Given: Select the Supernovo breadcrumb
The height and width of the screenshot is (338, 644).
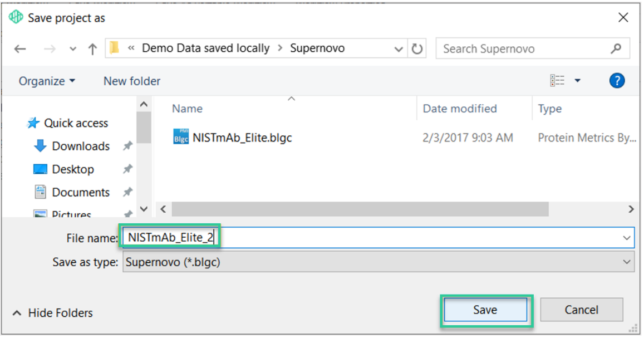Looking at the screenshot, I should coord(317,48).
